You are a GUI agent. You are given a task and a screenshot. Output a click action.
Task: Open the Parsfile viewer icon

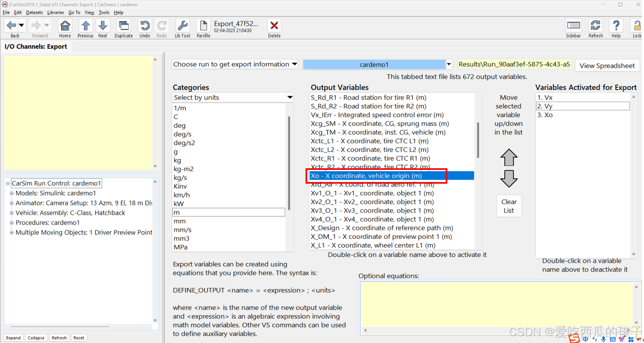click(203, 26)
